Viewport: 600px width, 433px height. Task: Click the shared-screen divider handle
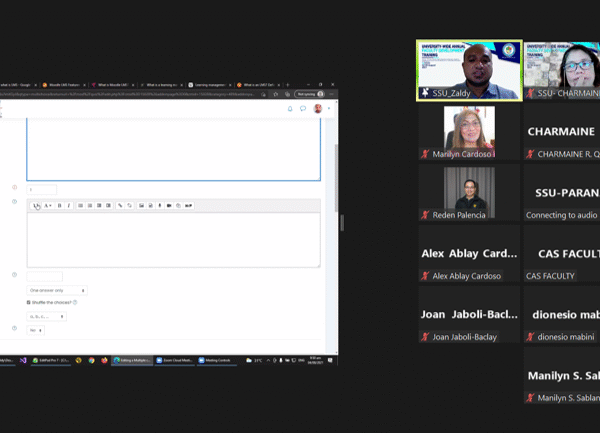coord(342,223)
